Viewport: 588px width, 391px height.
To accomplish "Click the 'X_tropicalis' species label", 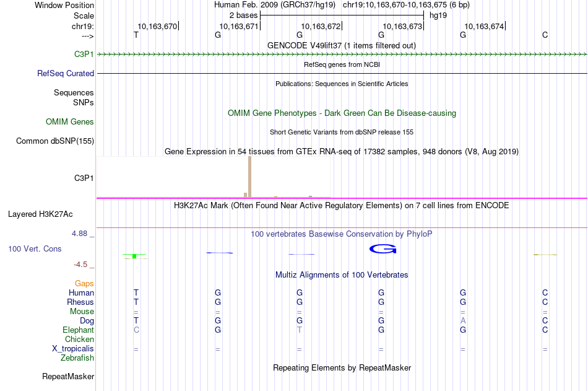I will (73, 349).
